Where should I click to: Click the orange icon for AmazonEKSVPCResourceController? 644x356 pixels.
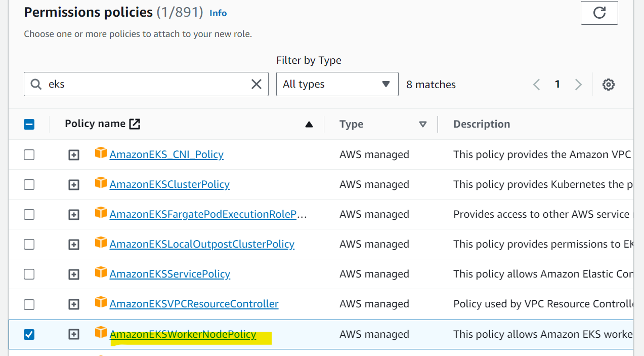[x=101, y=302]
